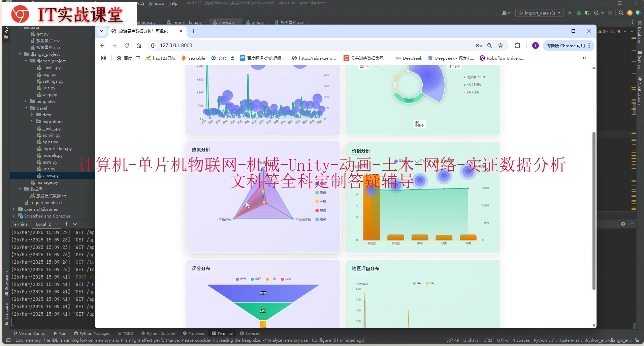The width and height of the screenshot is (644, 346).
Task: Bookmark this page with the star icon
Action: (x=501, y=46)
